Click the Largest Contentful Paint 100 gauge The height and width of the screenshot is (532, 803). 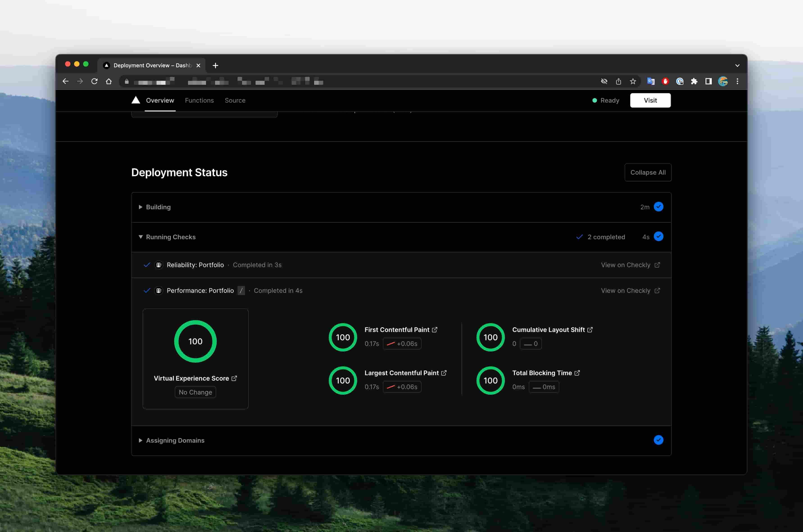pos(343,380)
